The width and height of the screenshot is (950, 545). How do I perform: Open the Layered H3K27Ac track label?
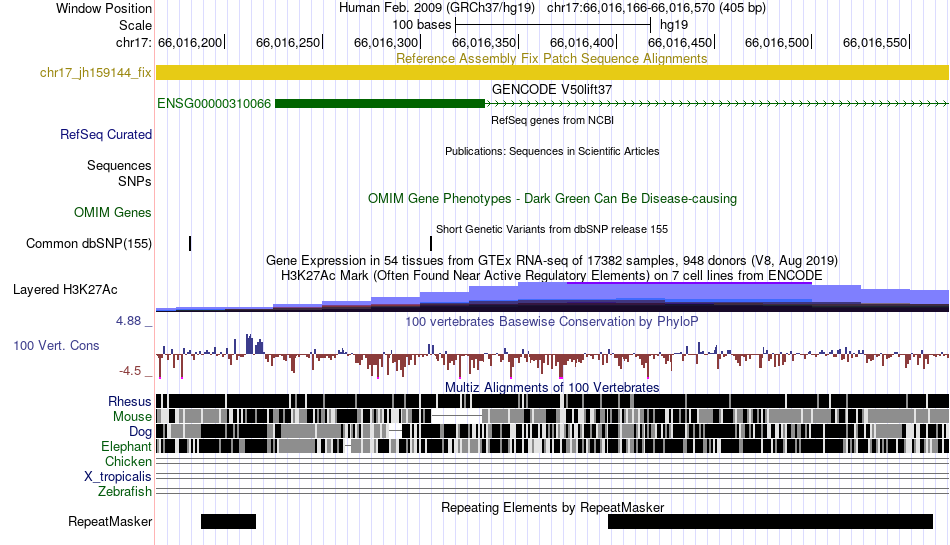[65, 289]
